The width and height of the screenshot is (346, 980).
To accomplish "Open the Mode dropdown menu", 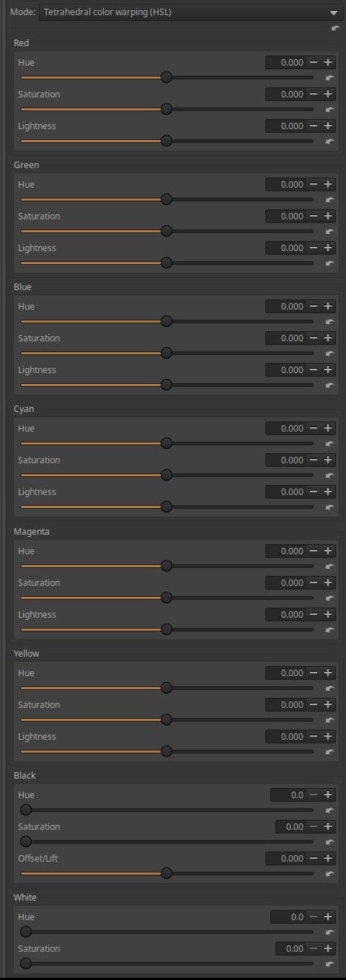I will (191, 12).
